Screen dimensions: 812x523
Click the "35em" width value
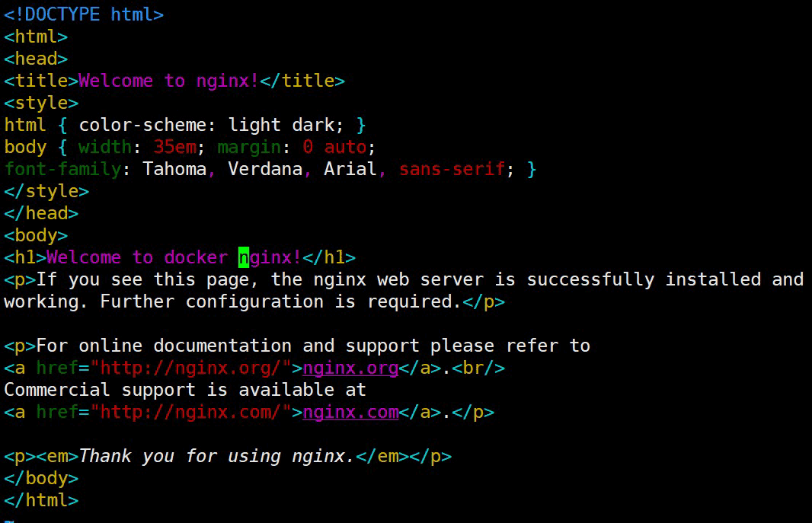(x=174, y=147)
